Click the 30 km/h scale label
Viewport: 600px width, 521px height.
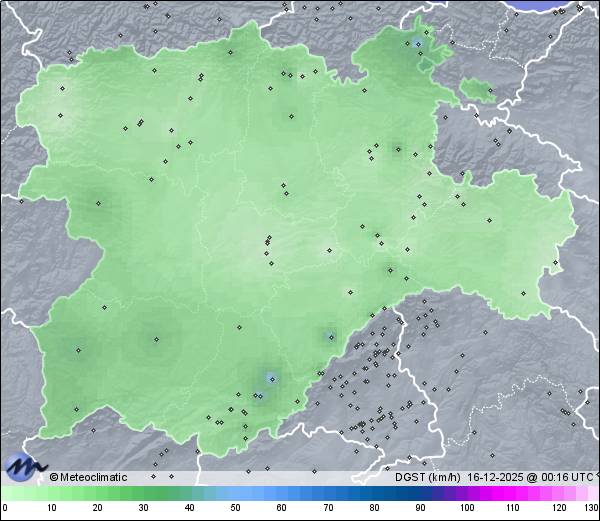point(143,509)
